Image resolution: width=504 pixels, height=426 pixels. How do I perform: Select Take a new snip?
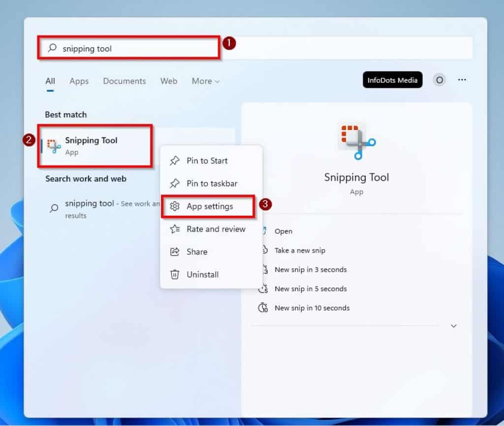click(300, 251)
